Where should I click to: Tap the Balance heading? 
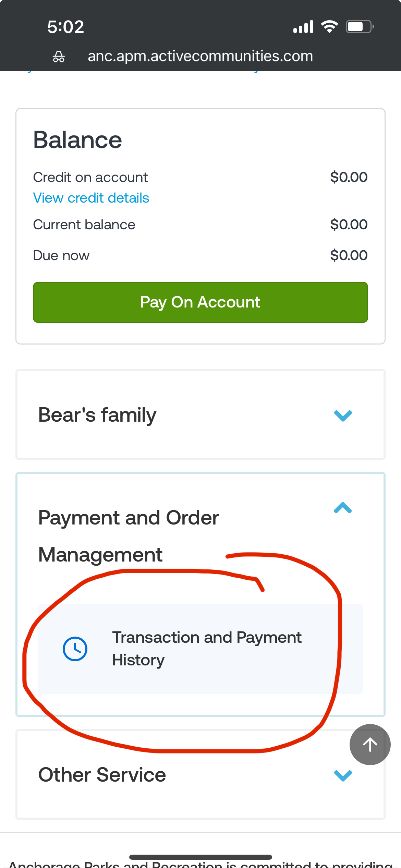click(78, 140)
